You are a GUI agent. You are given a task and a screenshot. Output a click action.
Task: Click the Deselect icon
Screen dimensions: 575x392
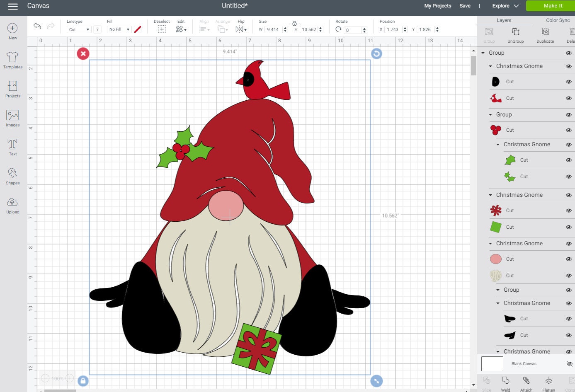tap(162, 29)
